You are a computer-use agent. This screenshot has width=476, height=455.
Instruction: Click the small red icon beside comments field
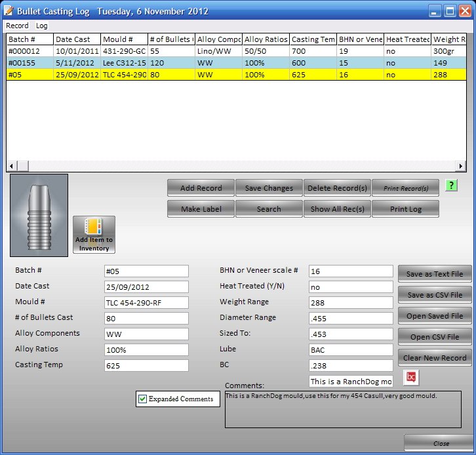click(x=412, y=378)
